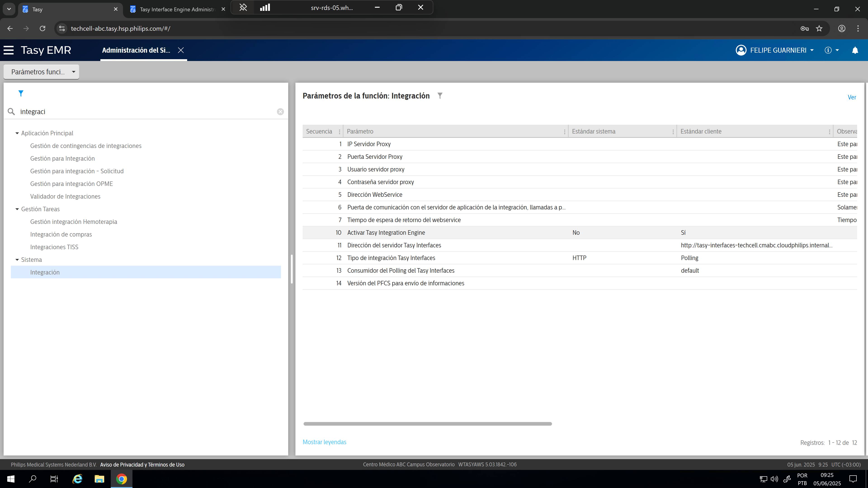Screen dimensions: 868x488
Task: Select Gestión integración Hemoterapia
Action: coord(73,222)
